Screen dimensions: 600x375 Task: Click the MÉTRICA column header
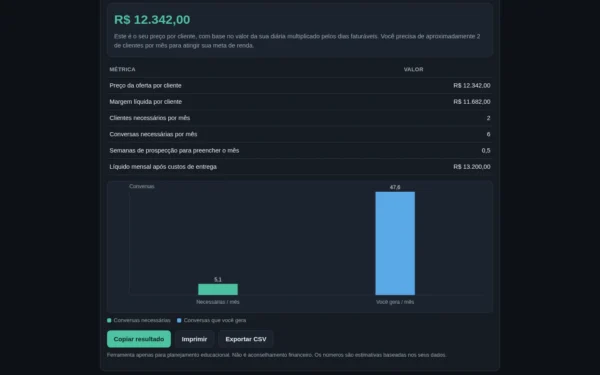coord(122,69)
